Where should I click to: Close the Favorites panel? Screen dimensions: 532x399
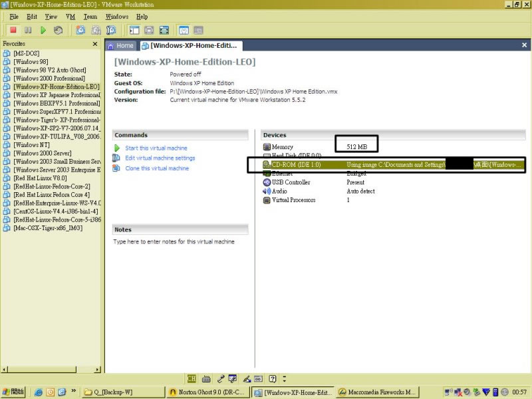[x=95, y=44]
